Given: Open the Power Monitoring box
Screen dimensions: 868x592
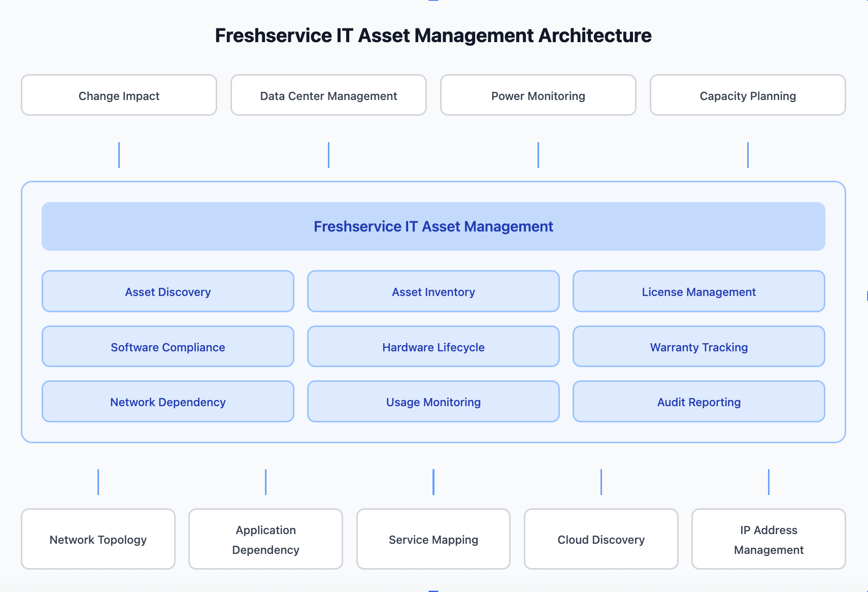Looking at the screenshot, I should point(538,95).
